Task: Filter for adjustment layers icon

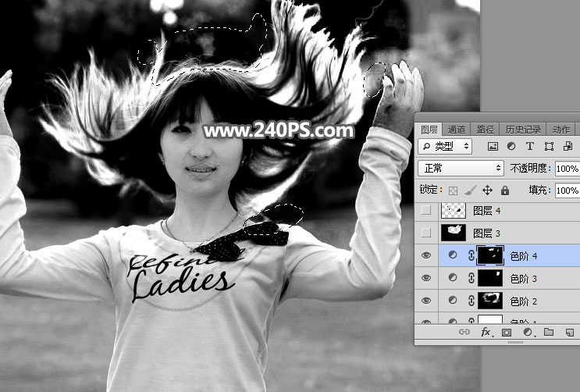Action: coord(511,146)
